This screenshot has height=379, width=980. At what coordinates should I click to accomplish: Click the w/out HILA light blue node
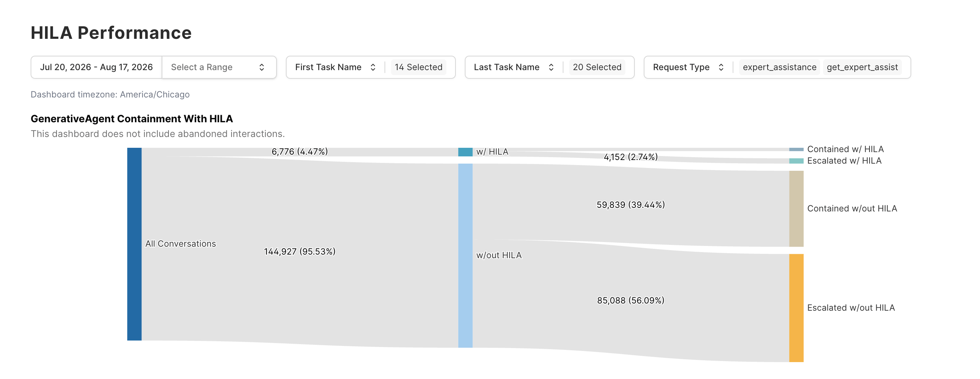click(465, 255)
